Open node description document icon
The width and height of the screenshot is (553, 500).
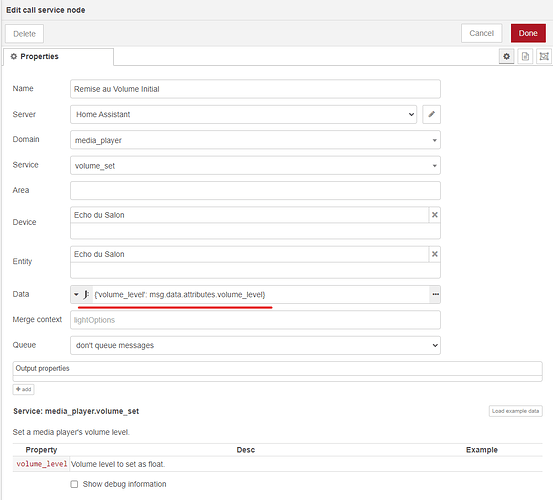point(525,56)
